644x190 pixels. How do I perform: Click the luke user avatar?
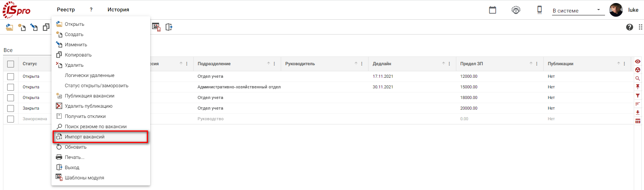616,10
